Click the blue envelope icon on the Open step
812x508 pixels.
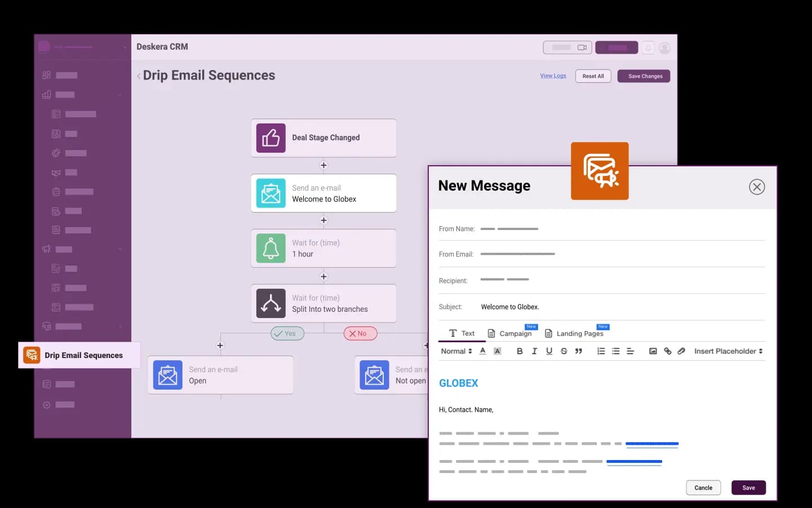point(168,375)
